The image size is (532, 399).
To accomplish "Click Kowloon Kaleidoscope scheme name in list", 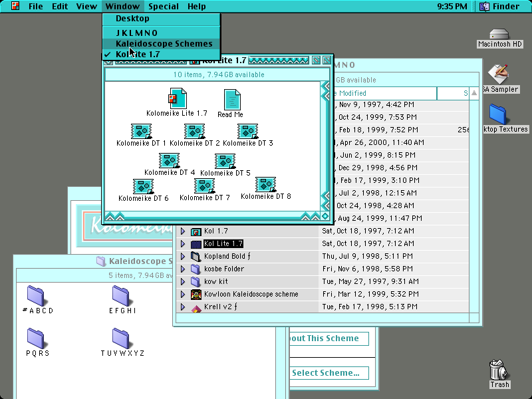I will coord(251,294).
